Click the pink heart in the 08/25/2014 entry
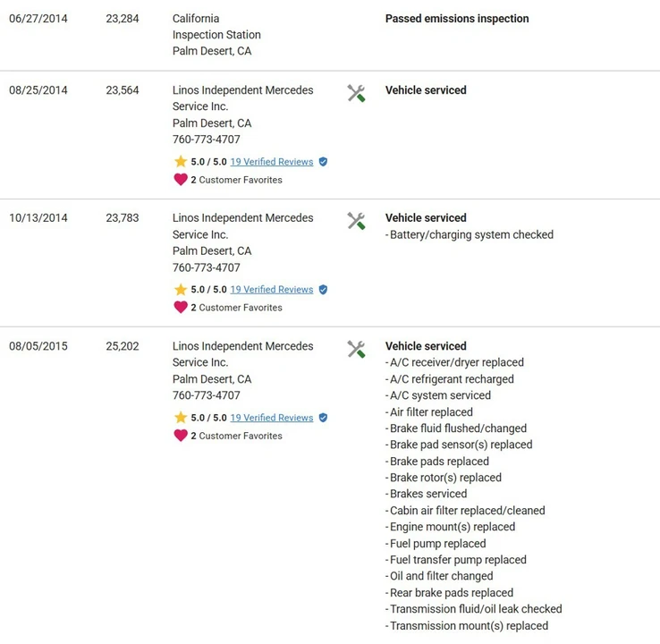Image resolution: width=660 pixels, height=644 pixels. 181,180
